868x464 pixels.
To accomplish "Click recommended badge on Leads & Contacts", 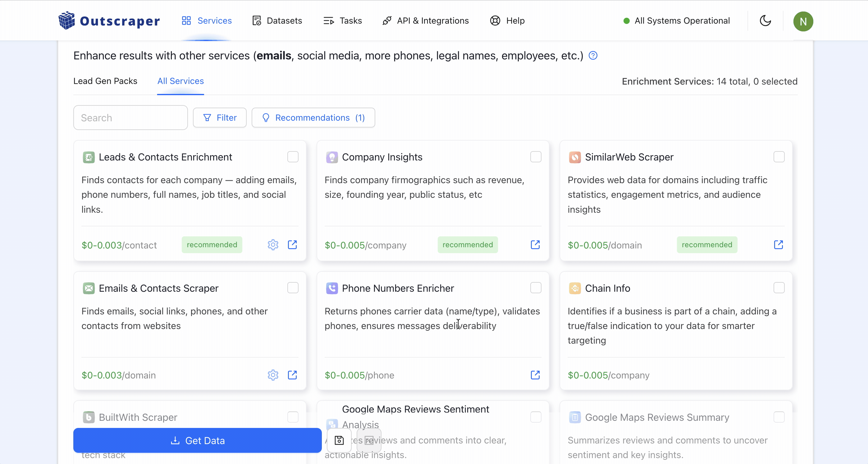I will 212,245.
